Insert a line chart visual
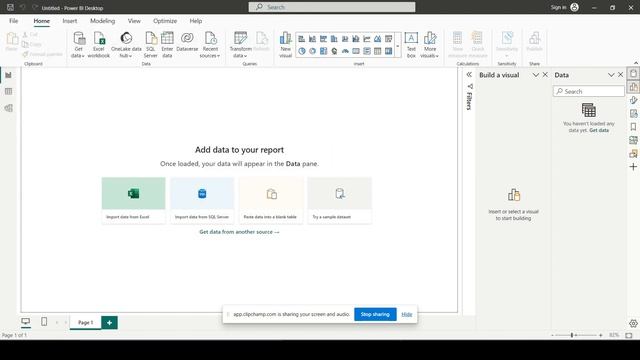640x360 pixels. [x=367, y=39]
